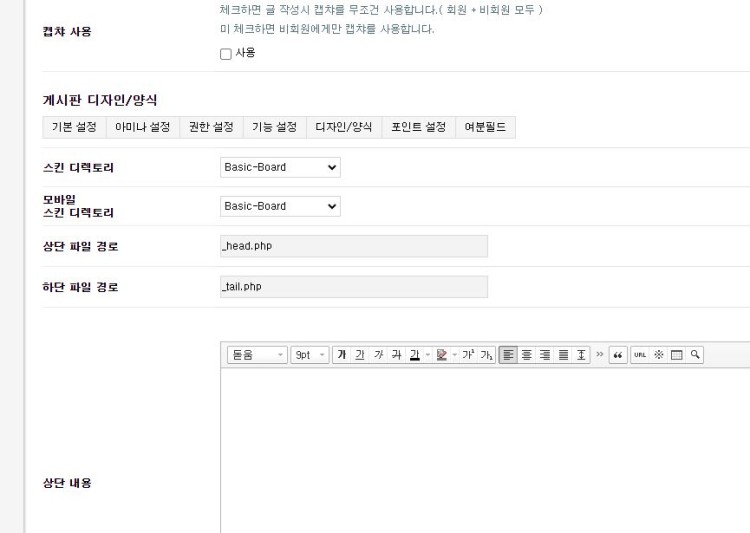Open the font family 돋움 dropdown
Image resolution: width=750 pixels, height=533 pixels.
[x=257, y=355]
